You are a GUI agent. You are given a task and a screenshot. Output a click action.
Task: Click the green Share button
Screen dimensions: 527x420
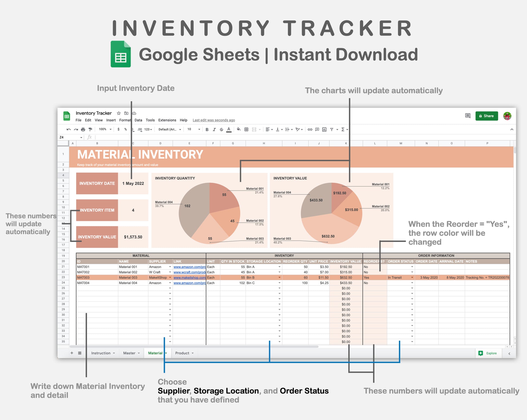click(486, 116)
